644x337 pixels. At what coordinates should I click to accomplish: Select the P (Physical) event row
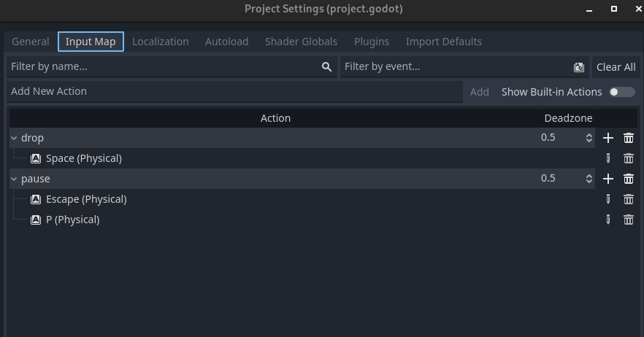(x=302, y=220)
